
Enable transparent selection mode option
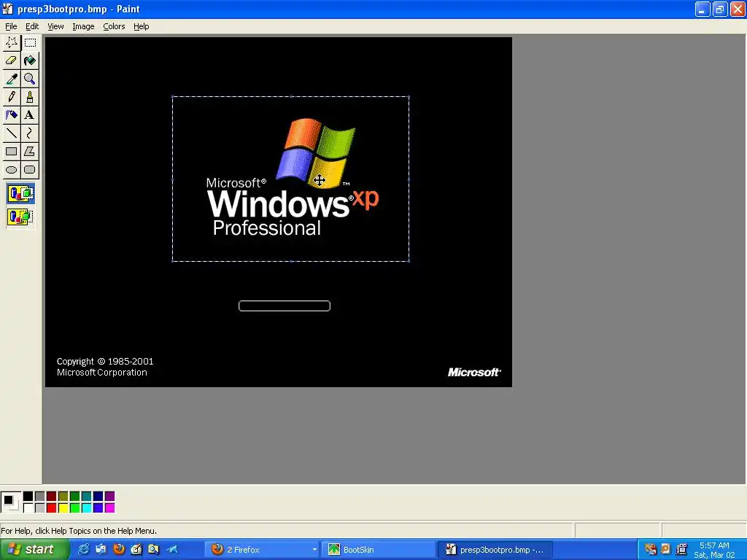20,217
